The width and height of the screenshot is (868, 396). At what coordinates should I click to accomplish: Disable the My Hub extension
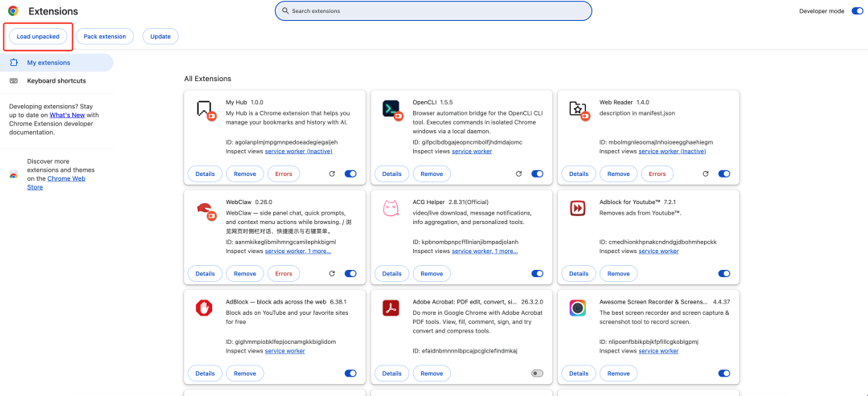350,174
